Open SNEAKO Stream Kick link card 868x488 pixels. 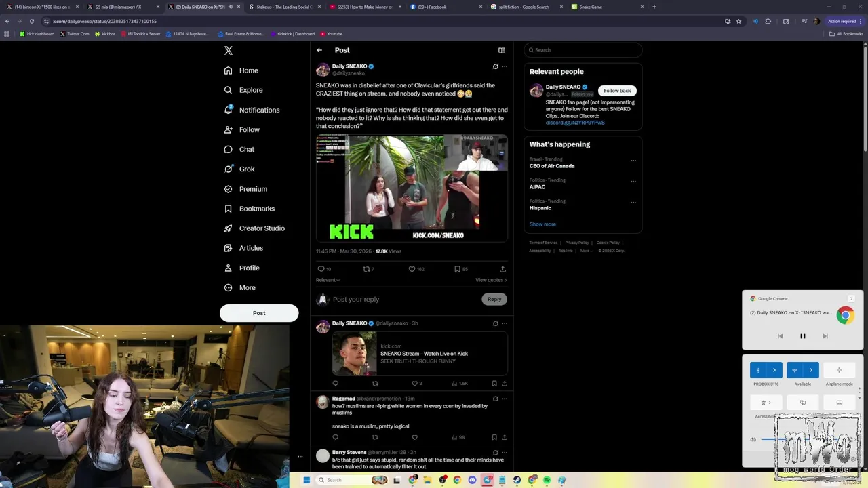(420, 353)
